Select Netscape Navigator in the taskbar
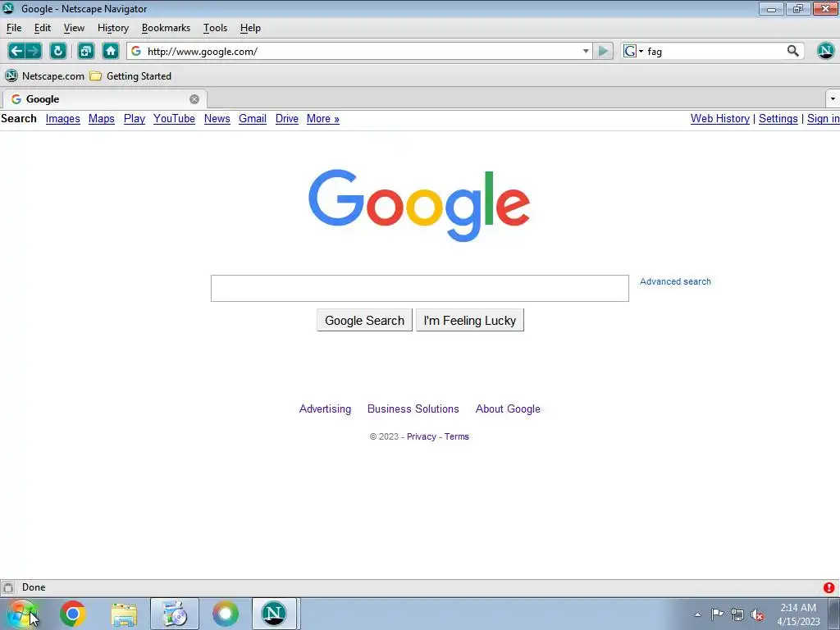The height and width of the screenshot is (630, 840). 274,614
